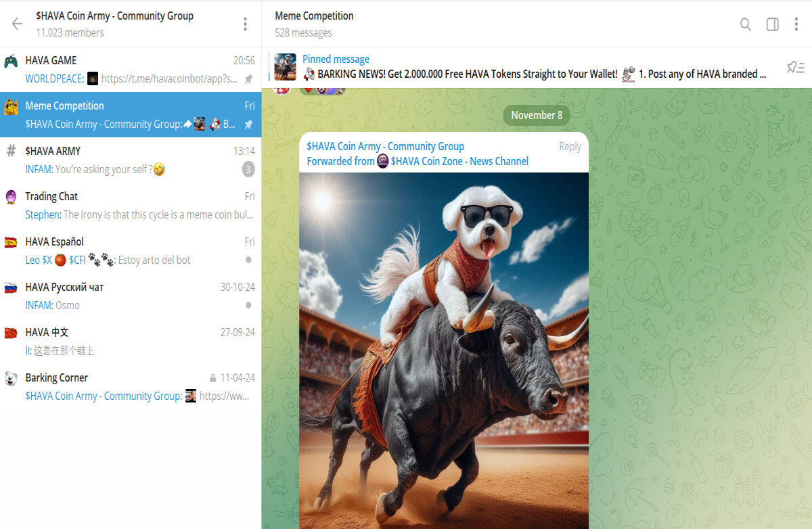Open the chat header more options menu

point(796,24)
